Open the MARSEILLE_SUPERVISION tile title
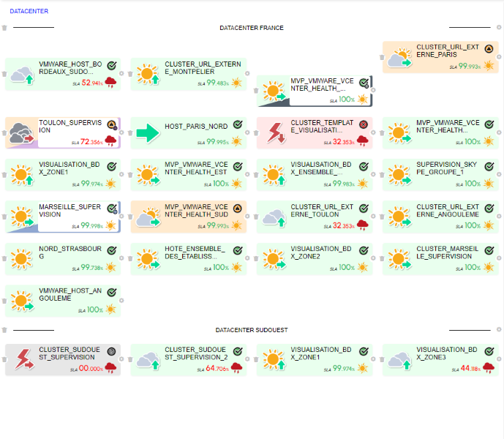Screen dimensions: 504x439 click(x=69, y=210)
